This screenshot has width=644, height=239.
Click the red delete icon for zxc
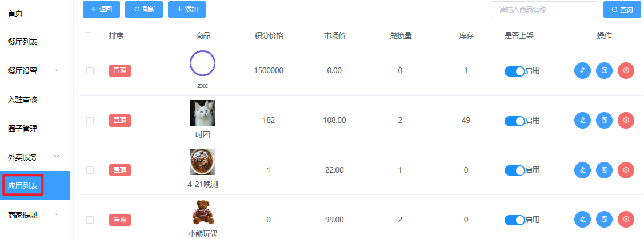click(x=626, y=71)
